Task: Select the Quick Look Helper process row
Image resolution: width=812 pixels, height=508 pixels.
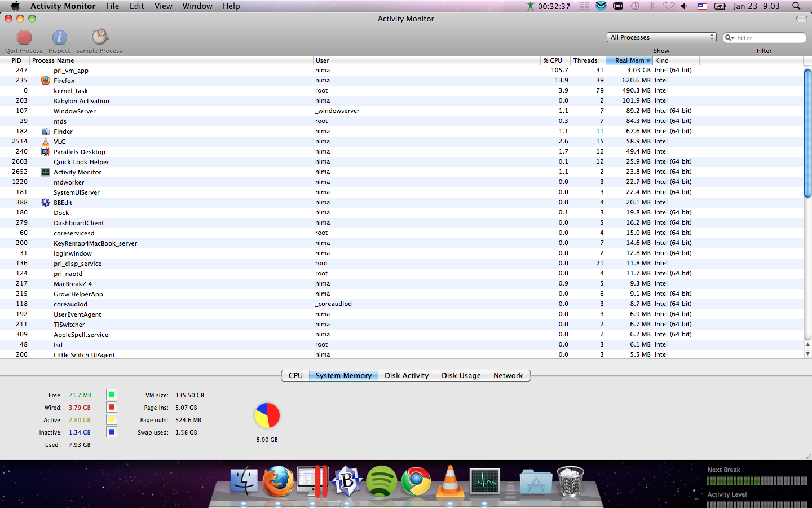Action: pyautogui.click(x=401, y=162)
